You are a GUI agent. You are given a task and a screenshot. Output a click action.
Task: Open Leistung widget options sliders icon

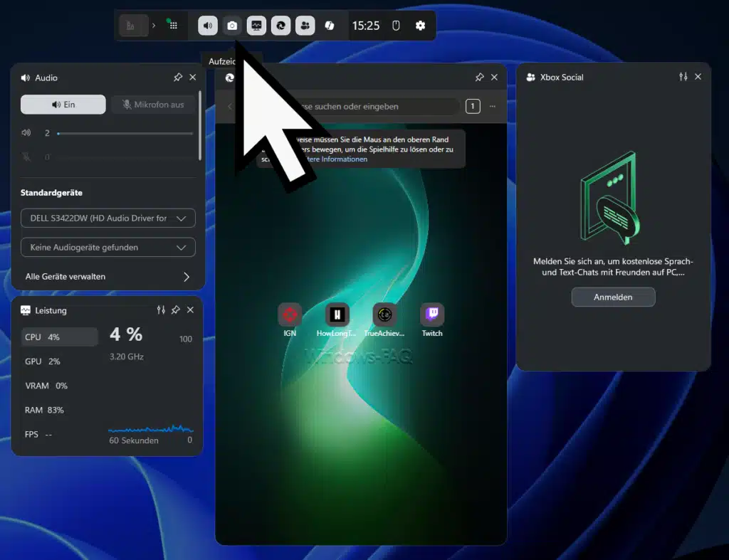coord(161,310)
